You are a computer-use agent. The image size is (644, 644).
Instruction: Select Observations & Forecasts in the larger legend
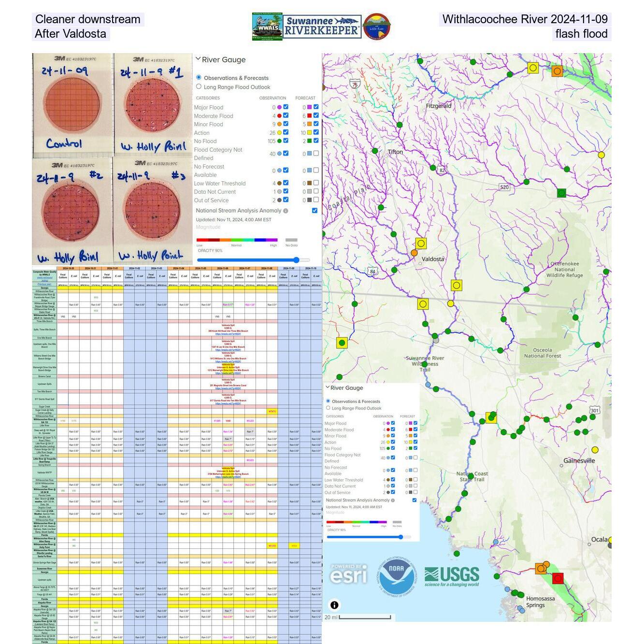[x=199, y=77]
